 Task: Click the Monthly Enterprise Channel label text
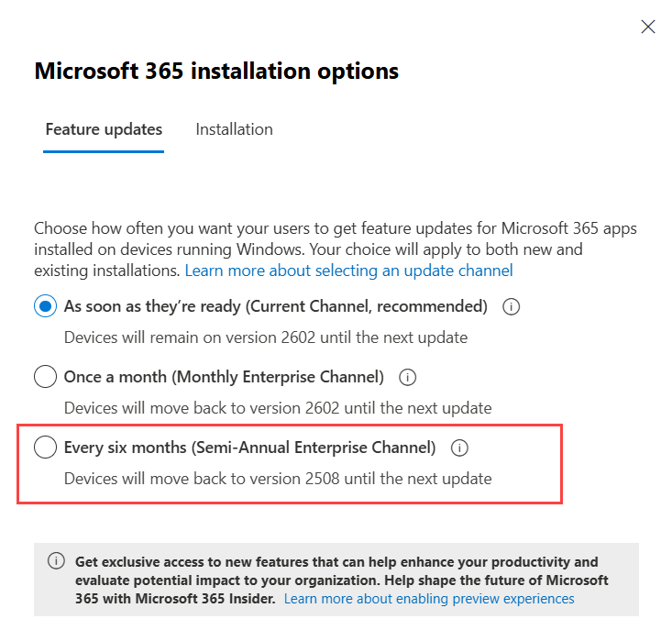[x=224, y=377]
